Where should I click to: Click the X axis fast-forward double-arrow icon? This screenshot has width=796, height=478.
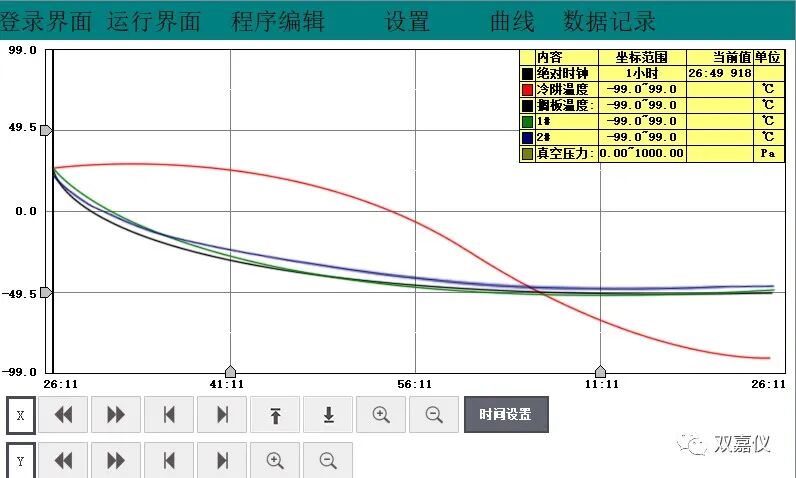(116, 415)
